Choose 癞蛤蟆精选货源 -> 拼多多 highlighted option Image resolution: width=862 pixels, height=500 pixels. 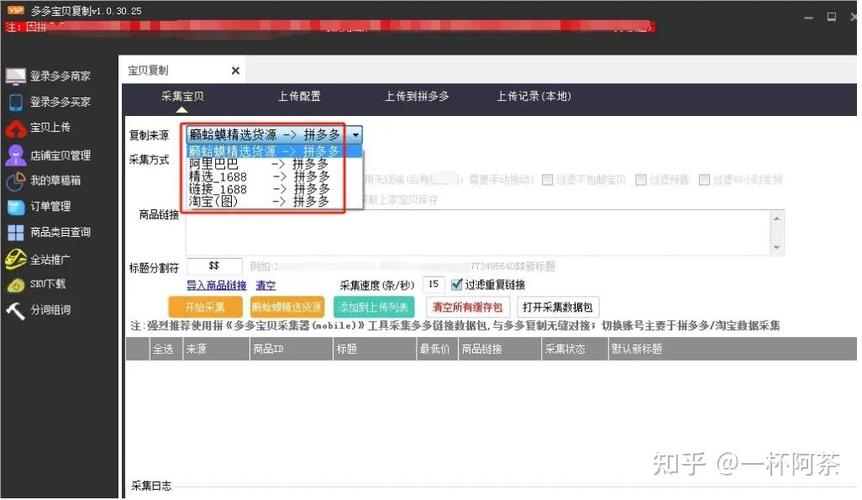point(274,151)
